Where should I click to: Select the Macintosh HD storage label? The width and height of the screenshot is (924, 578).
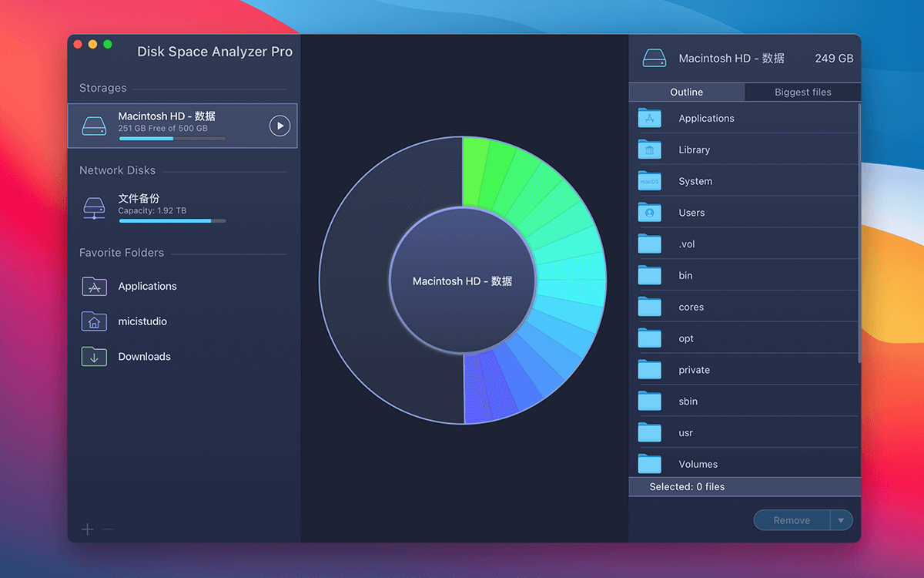click(167, 116)
